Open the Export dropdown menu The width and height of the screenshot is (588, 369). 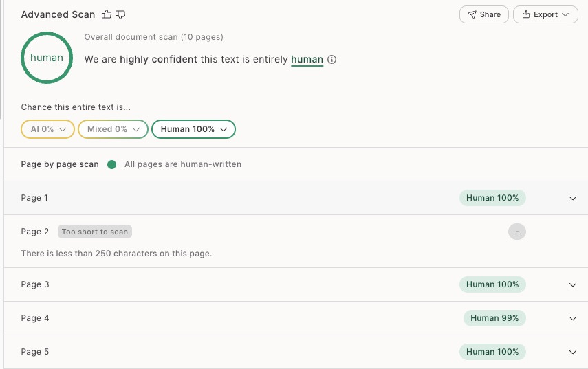(x=545, y=14)
